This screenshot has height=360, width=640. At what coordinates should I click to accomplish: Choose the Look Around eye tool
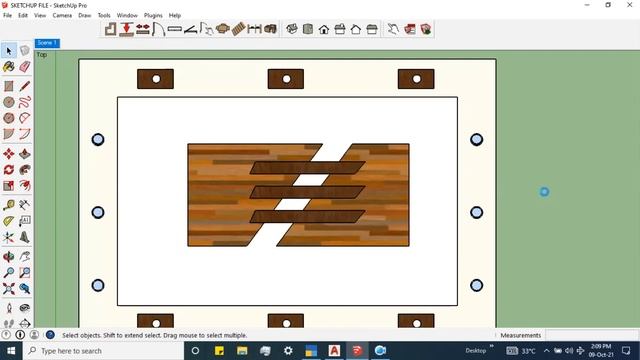24,308
